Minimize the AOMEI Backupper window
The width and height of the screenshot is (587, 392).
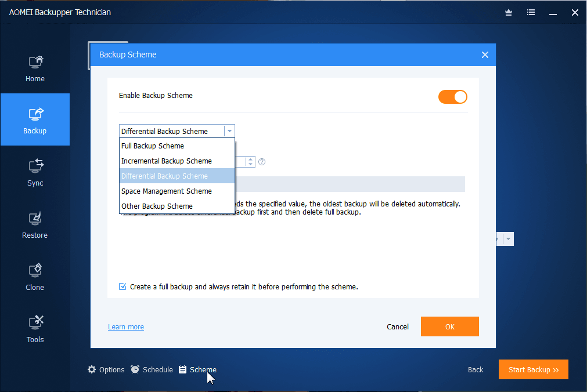553,13
